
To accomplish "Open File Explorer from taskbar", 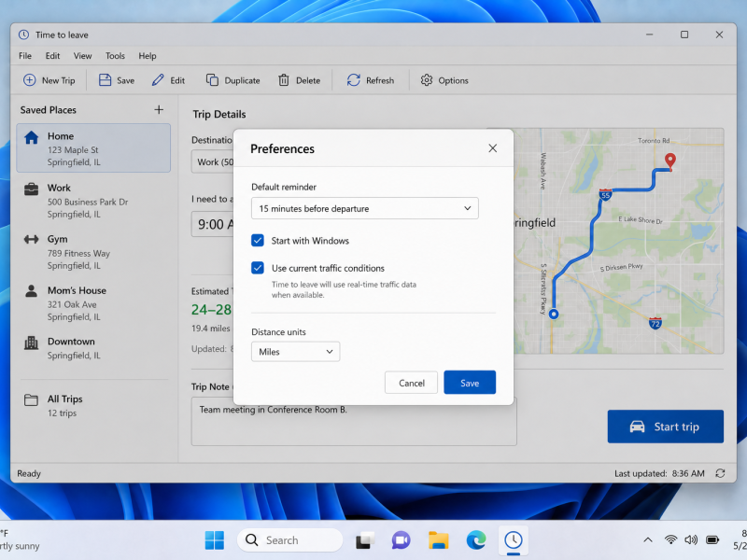I will click(438, 540).
